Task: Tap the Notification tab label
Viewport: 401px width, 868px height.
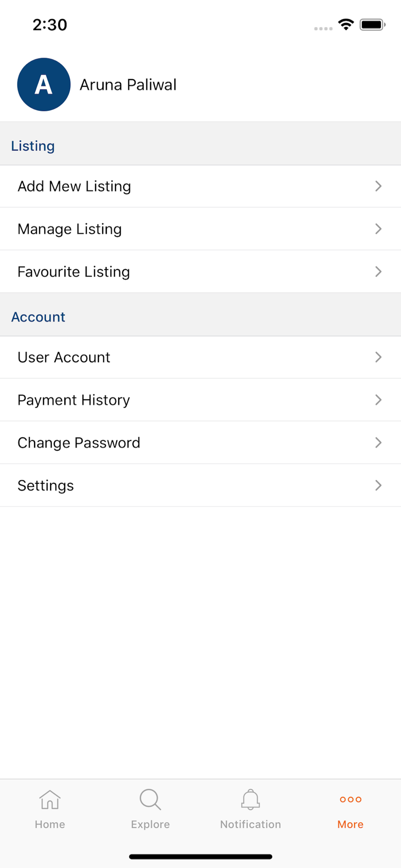Action: pos(250,824)
